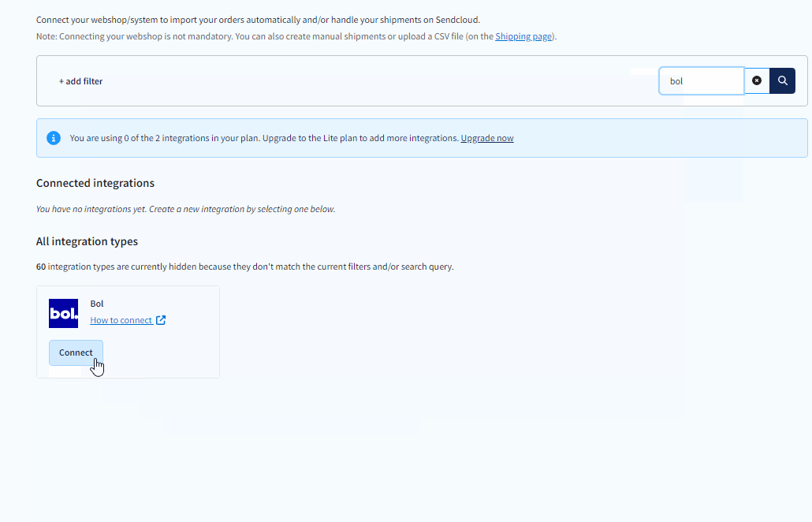Visit the Shipping page link
This screenshot has height=522, width=812.
point(523,35)
